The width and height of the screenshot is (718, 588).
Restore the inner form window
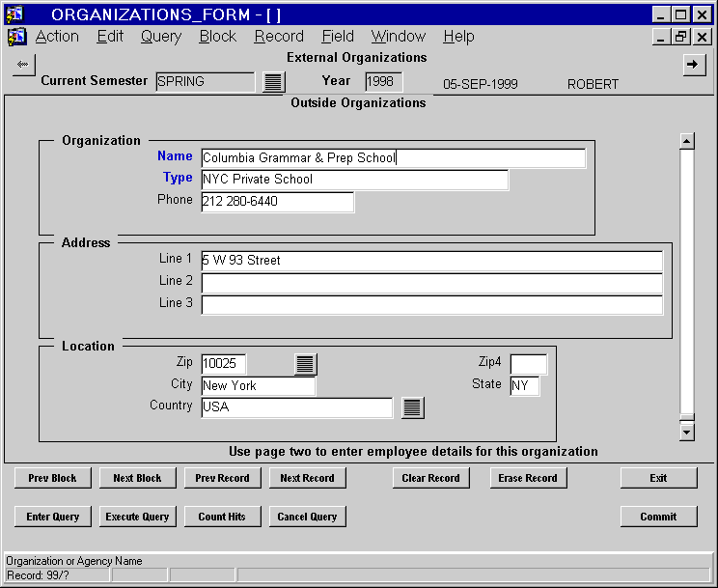coord(681,37)
